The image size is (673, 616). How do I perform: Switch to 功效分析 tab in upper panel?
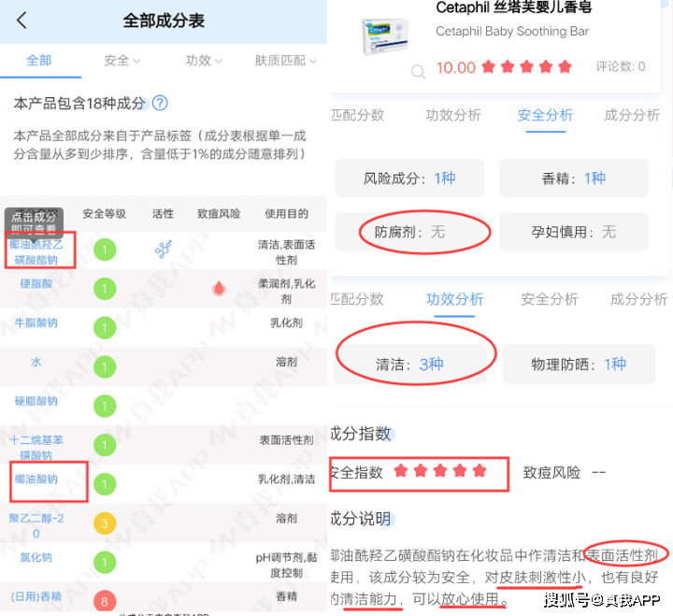click(453, 115)
